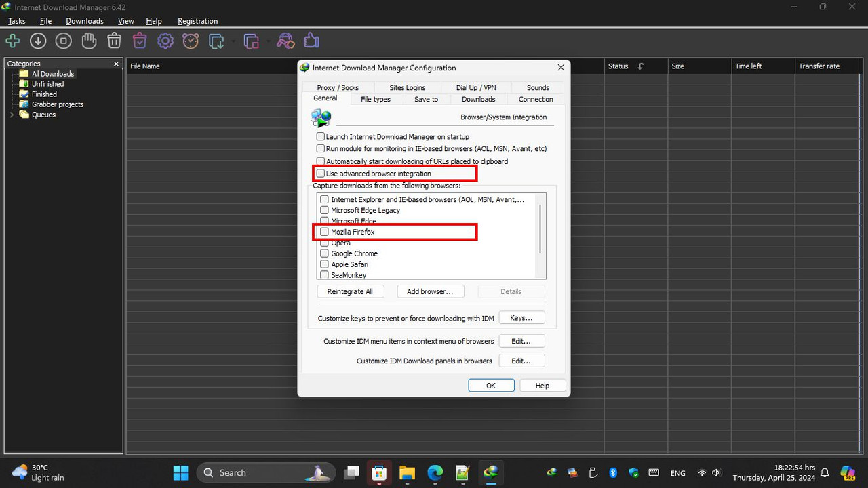The width and height of the screenshot is (868, 488).
Task: Tick the Apple Safari checkbox
Action: click(x=325, y=264)
